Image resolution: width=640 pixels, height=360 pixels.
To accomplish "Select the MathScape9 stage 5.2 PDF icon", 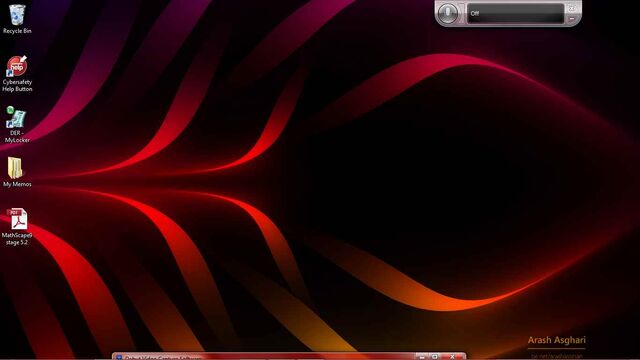I will coord(17,219).
